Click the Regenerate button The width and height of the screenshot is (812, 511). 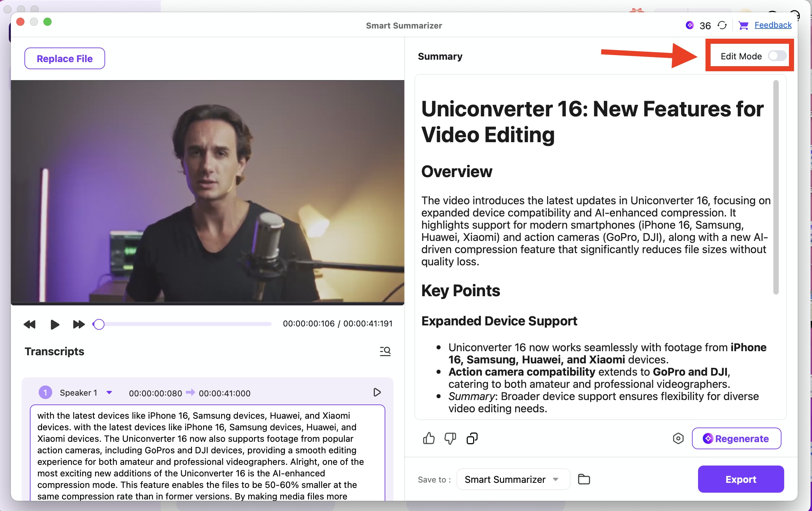(x=736, y=438)
